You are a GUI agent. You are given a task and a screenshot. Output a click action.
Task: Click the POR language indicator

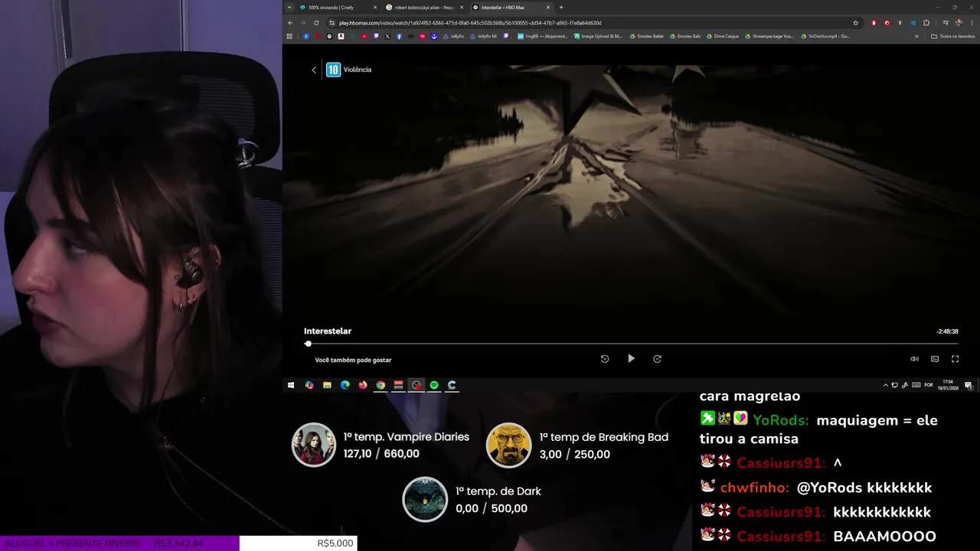(x=929, y=385)
